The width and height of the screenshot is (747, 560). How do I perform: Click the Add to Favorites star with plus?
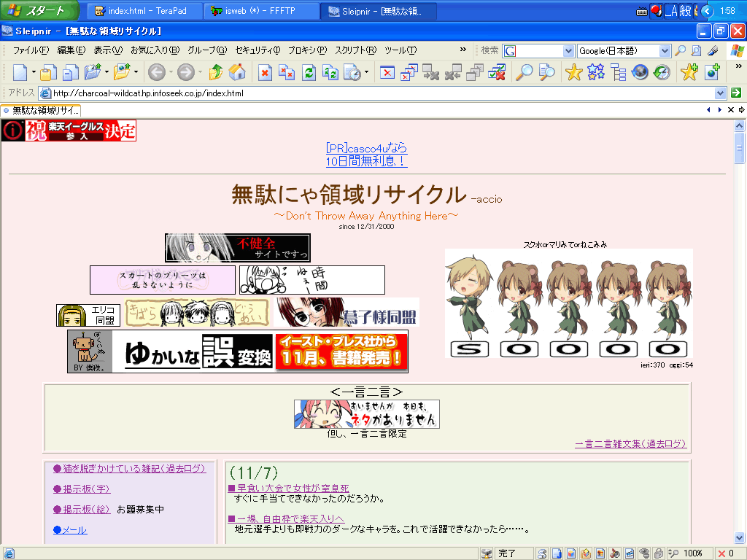(x=689, y=72)
